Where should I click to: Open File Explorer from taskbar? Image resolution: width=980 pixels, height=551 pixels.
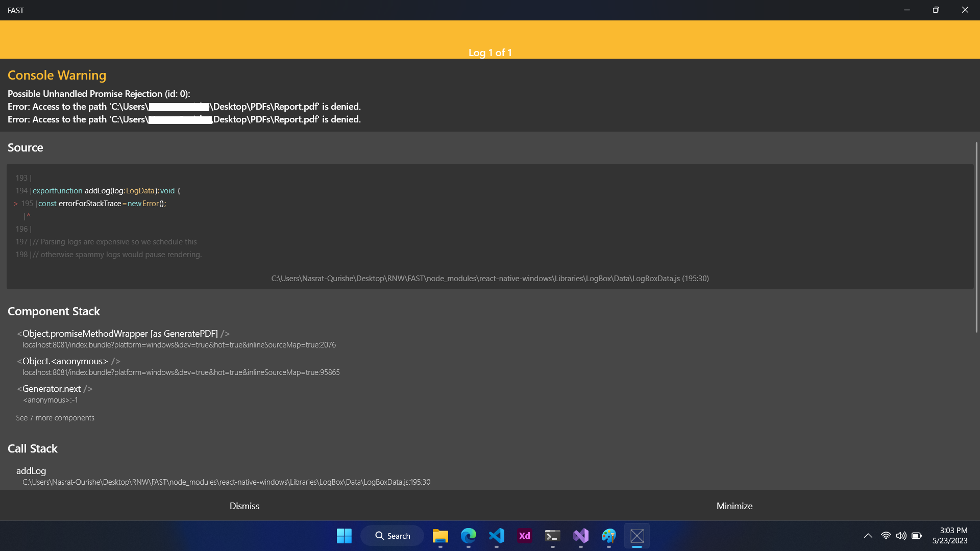440,536
